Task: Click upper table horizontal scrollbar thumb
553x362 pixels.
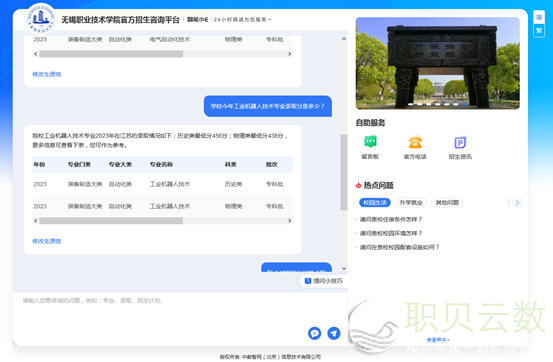Action: pyautogui.click(x=111, y=54)
